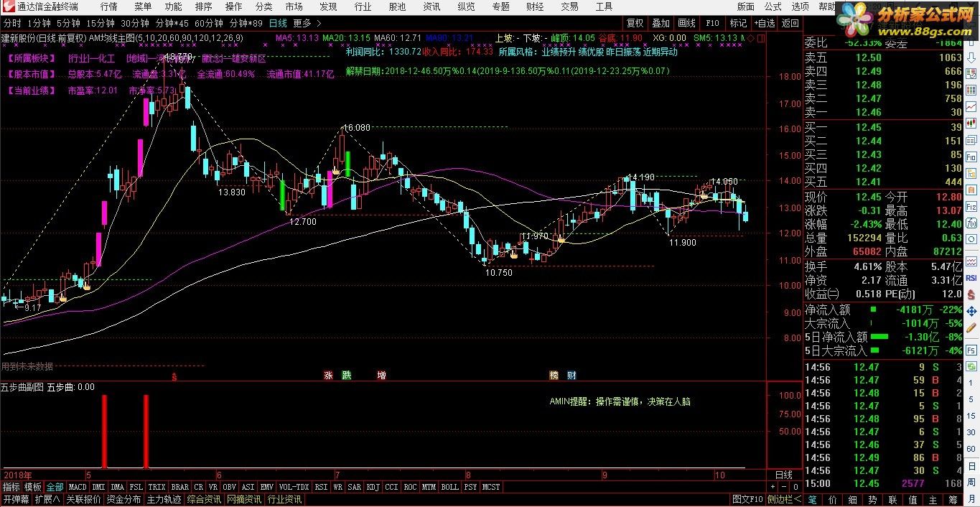980x507 pixels.
Task: Open the 行情 menu
Action: click(x=108, y=6)
